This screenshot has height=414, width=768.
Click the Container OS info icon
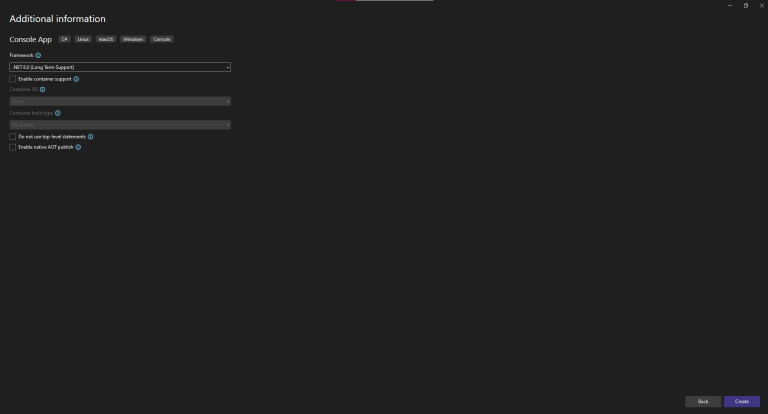pos(43,90)
